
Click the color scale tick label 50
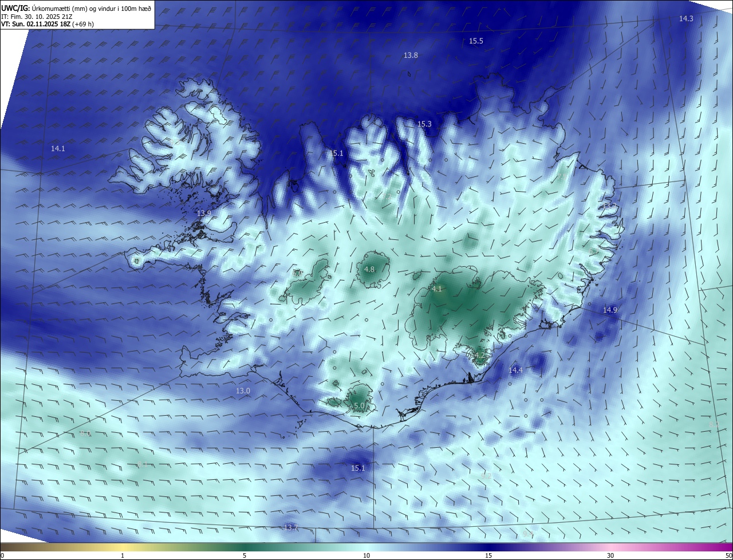(x=728, y=555)
